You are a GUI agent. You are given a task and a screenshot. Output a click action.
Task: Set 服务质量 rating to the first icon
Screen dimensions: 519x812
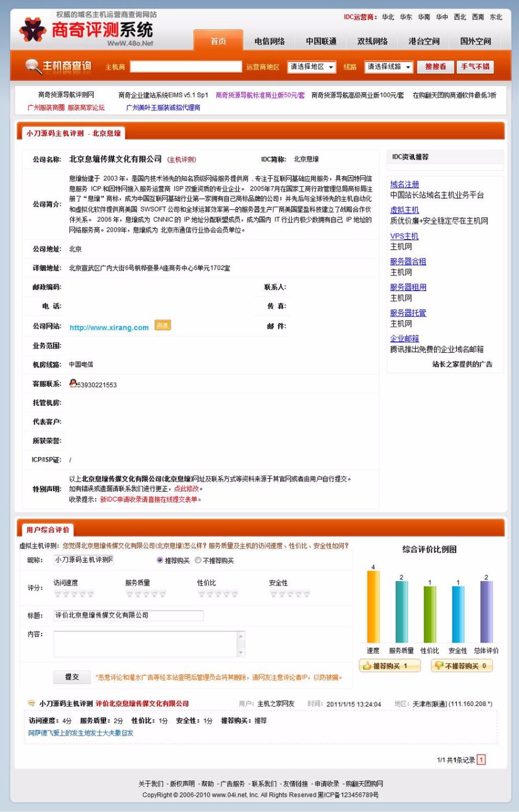point(129,594)
